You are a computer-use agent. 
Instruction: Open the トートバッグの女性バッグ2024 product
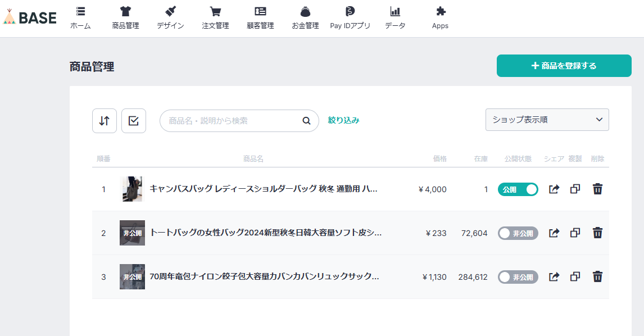(266, 233)
